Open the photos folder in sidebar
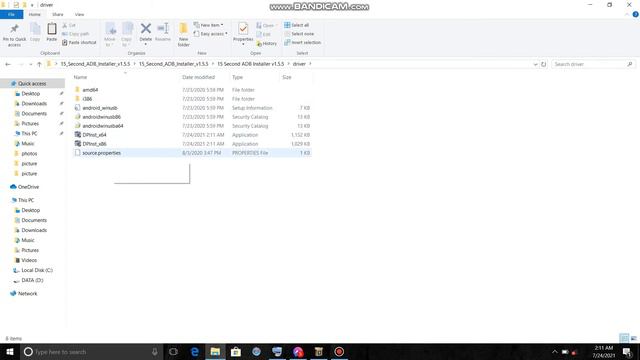Image resolution: width=640 pixels, height=360 pixels. pos(29,153)
